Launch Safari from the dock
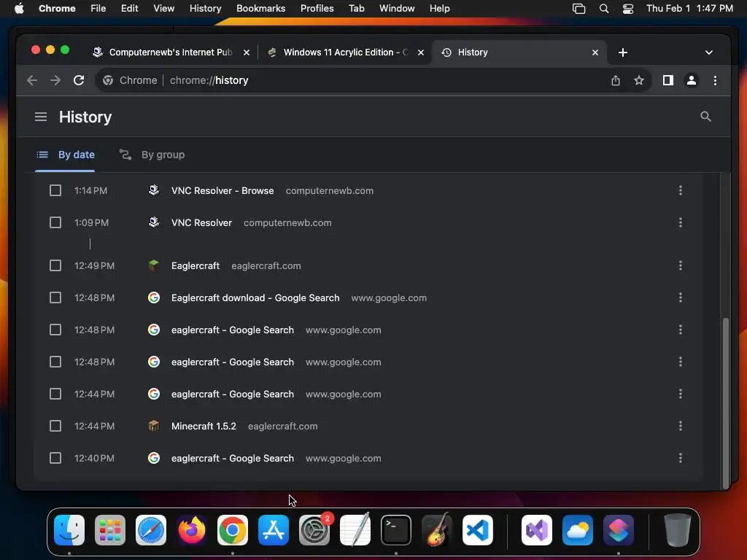Screen dimensions: 747x560 (x=151, y=530)
